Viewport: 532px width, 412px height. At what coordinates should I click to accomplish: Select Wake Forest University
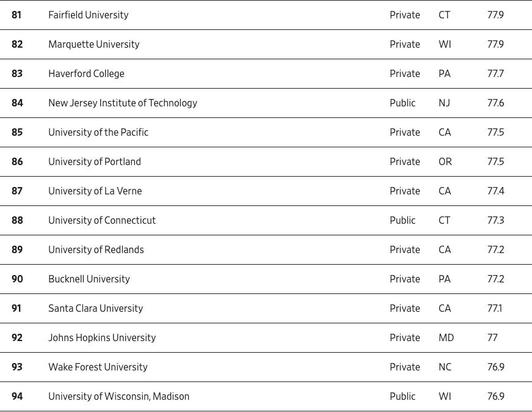98,367
